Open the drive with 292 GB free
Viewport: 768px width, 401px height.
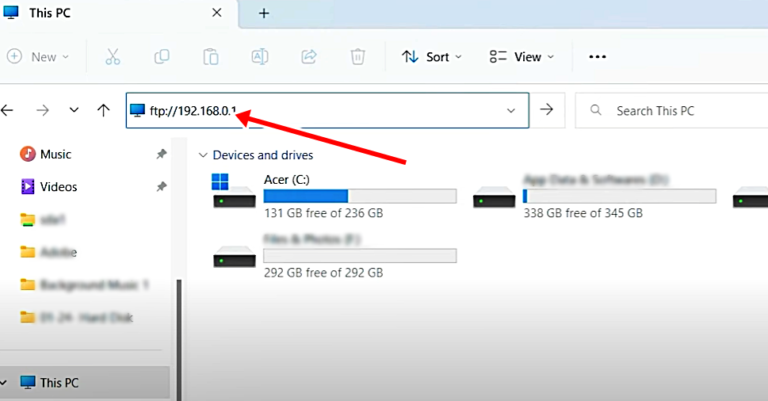click(x=234, y=256)
